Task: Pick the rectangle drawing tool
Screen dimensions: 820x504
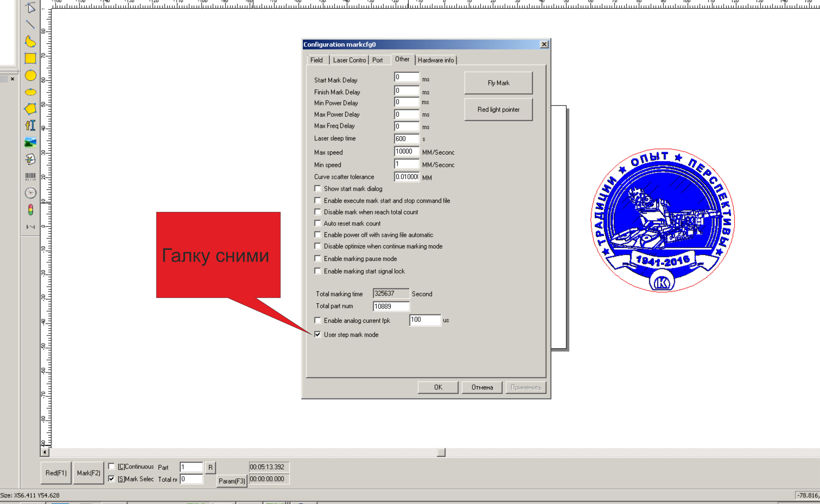Action: 30,58
